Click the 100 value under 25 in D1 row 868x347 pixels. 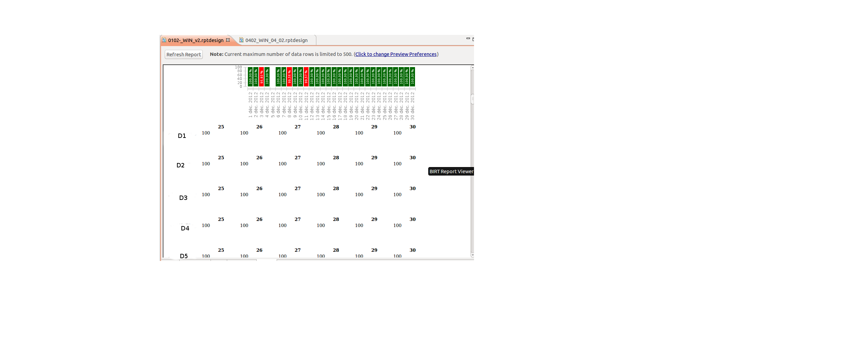pos(206,133)
